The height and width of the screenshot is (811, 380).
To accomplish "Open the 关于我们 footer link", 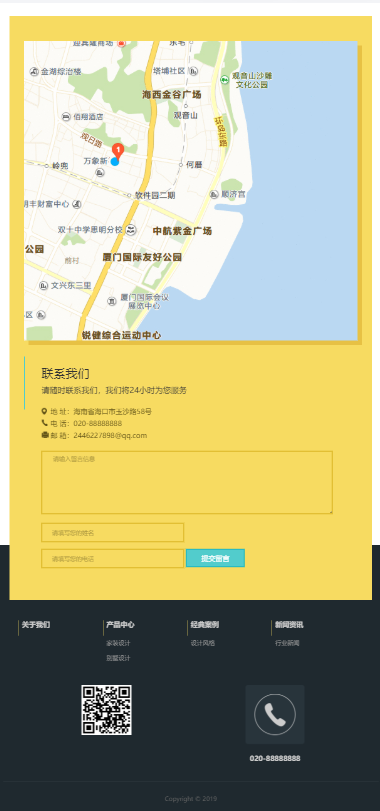I will click(x=36, y=625).
